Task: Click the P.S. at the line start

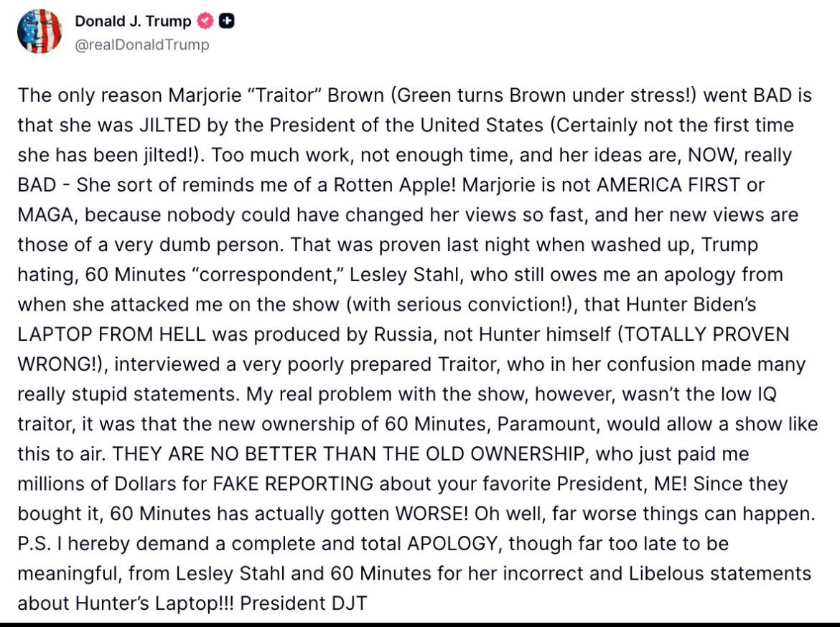Action: [x=32, y=543]
